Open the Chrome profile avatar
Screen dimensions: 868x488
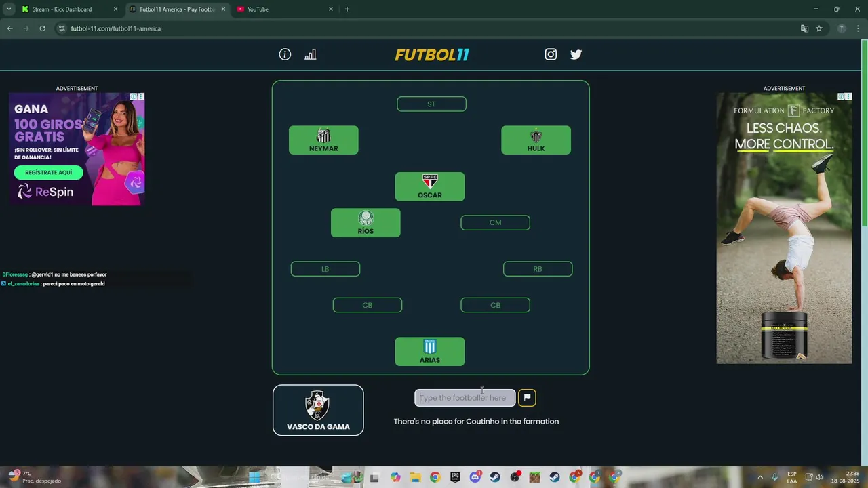(842, 28)
